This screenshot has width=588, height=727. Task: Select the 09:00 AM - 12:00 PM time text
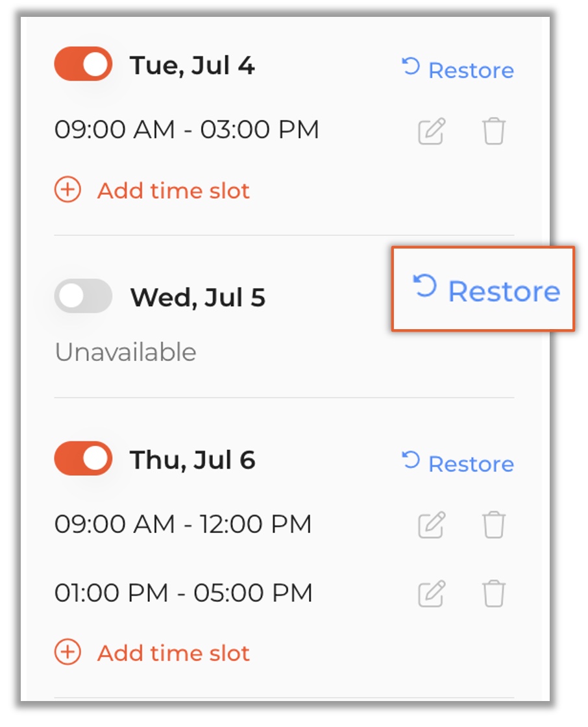point(183,524)
